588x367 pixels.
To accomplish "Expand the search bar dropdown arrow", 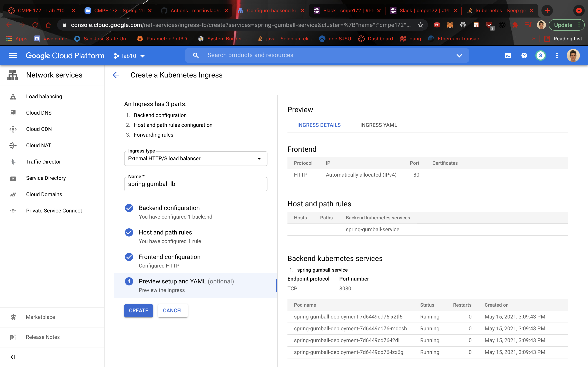I will coord(459,56).
